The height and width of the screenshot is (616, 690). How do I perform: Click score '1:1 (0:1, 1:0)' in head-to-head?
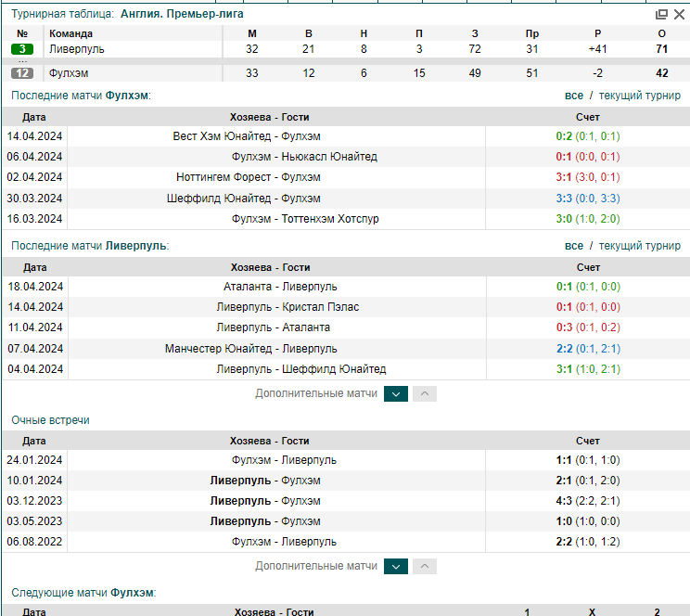click(x=588, y=460)
